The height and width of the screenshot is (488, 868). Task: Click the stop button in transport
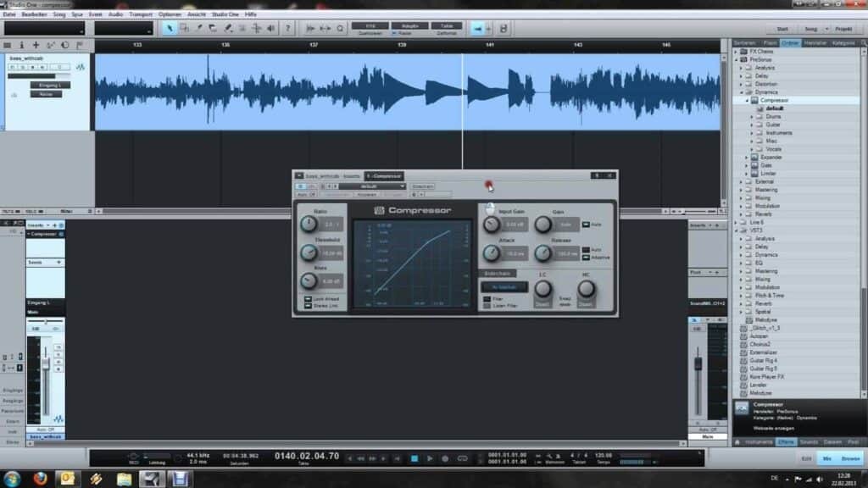pos(414,458)
